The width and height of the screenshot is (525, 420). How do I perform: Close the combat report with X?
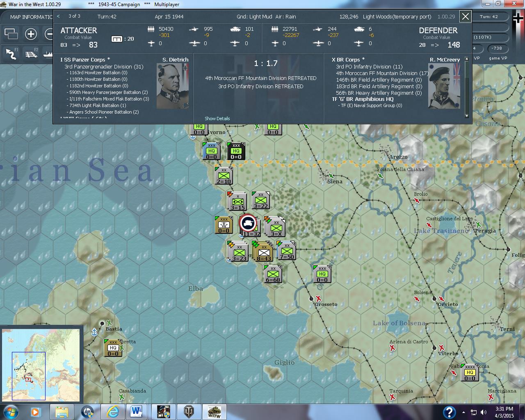(465, 16)
